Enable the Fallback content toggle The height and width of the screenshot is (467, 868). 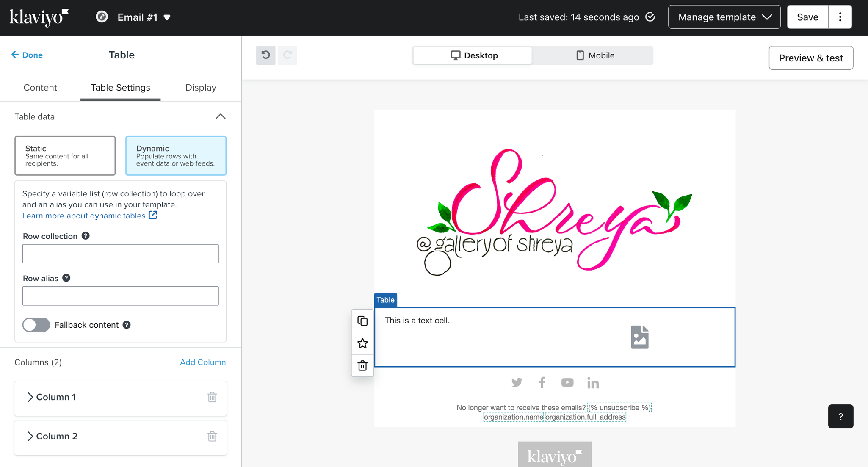[x=36, y=325]
